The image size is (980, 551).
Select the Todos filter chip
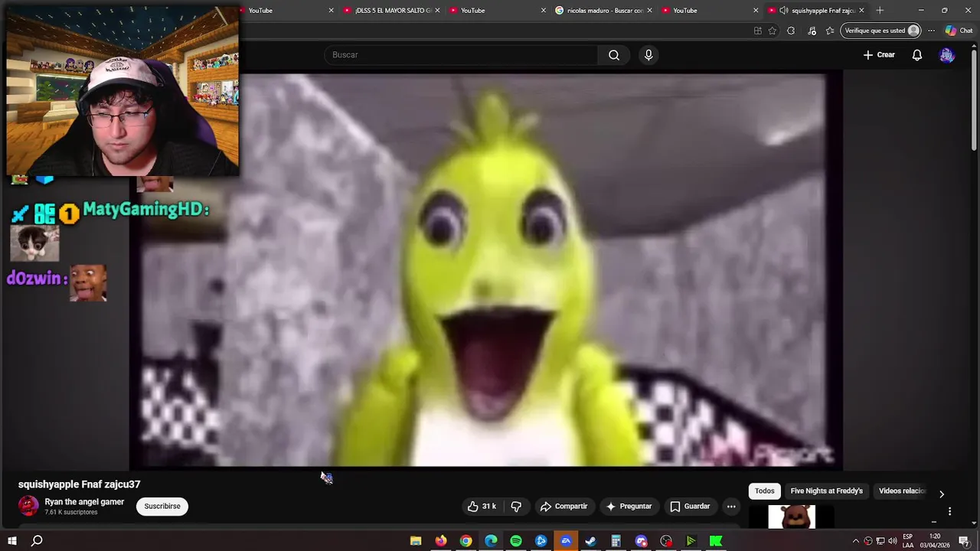click(765, 491)
